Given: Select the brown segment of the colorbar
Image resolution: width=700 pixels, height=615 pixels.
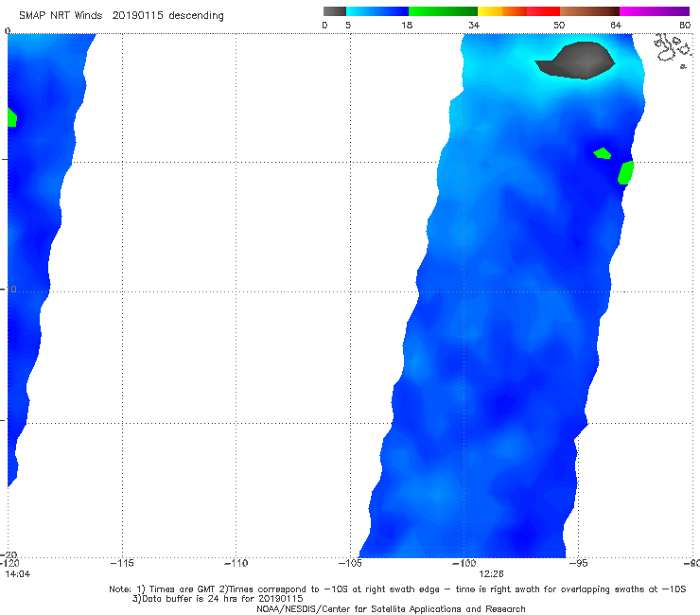Looking at the screenshot, I should pos(589,11).
